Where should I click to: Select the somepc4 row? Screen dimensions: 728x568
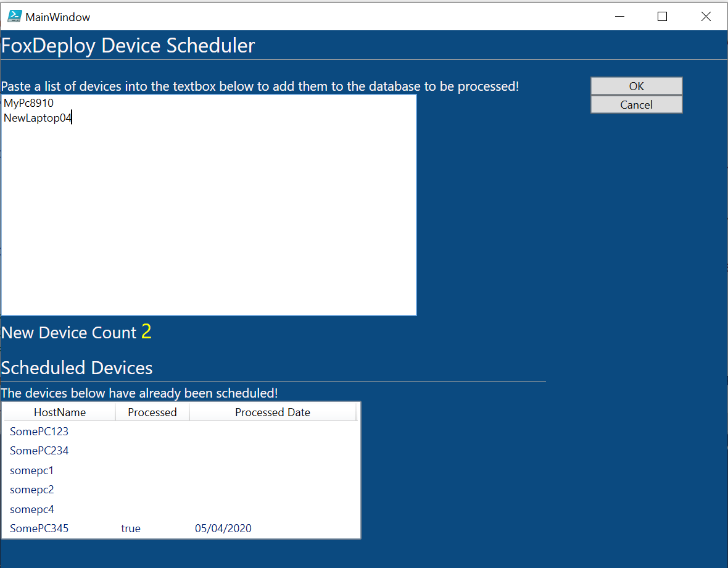(181, 509)
